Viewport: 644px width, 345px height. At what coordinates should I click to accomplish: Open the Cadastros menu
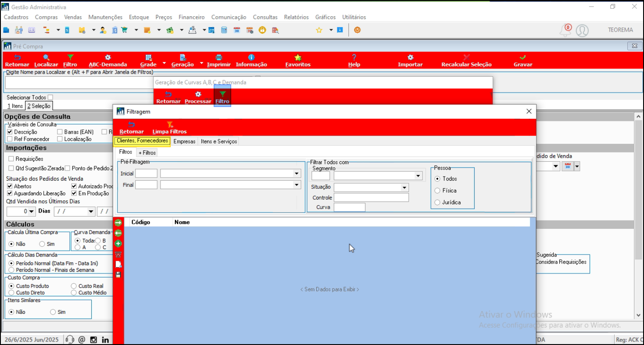click(16, 17)
